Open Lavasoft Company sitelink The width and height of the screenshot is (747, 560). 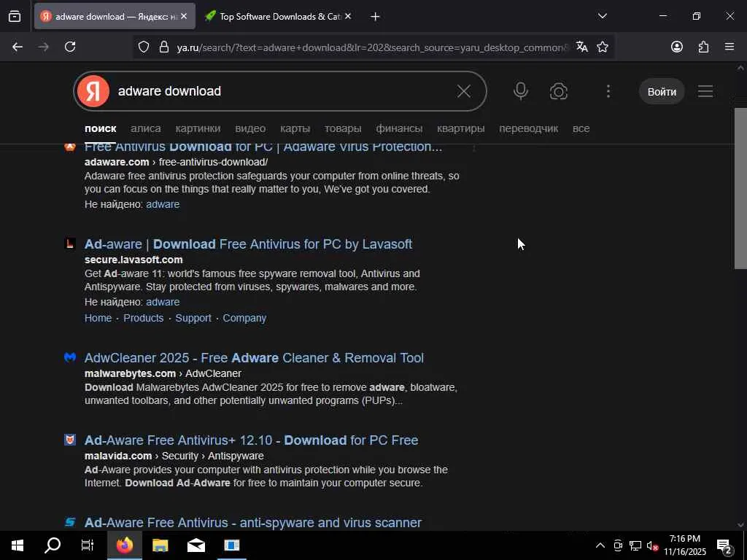point(244,318)
